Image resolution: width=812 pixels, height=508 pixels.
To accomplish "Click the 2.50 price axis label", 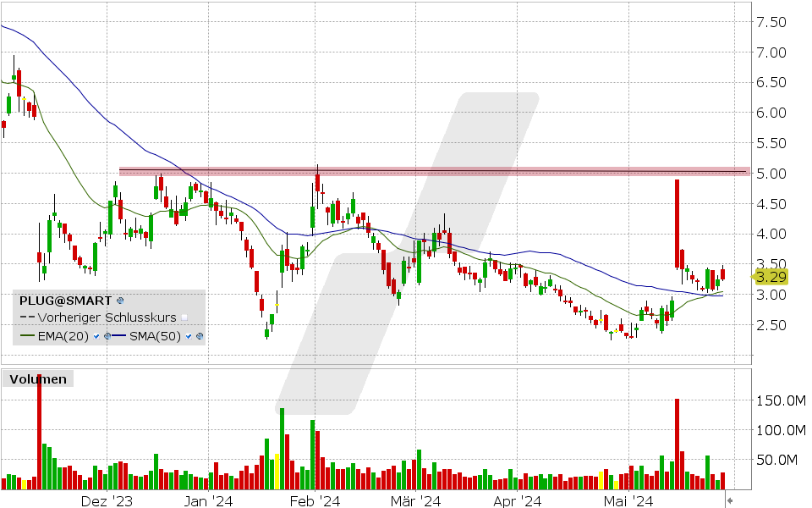I will coord(771,325).
